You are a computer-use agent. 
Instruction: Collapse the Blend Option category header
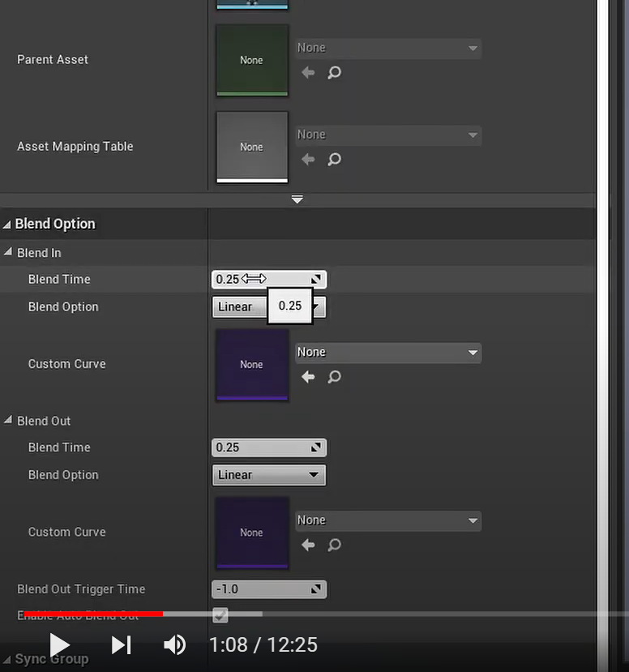tap(6, 225)
